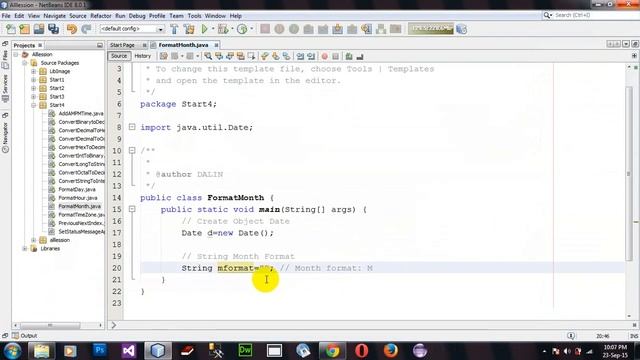
Task: Click the Projects panel horizontal scrollbar
Action: [50, 325]
